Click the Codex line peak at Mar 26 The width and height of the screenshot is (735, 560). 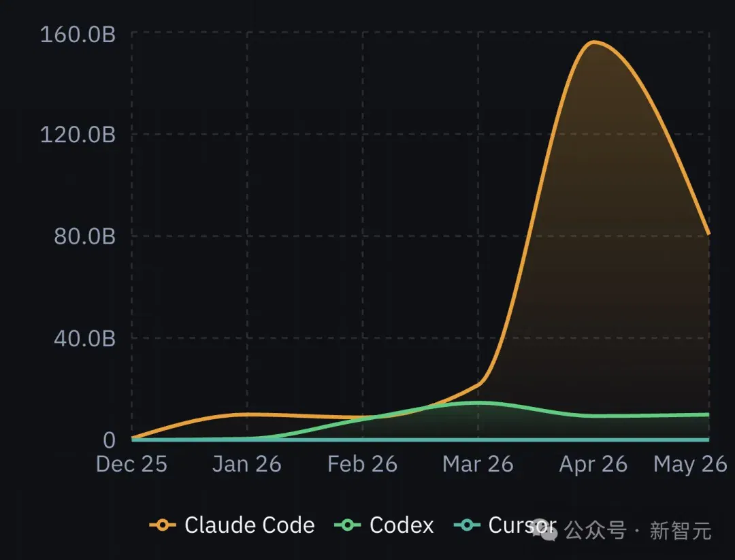(x=478, y=403)
